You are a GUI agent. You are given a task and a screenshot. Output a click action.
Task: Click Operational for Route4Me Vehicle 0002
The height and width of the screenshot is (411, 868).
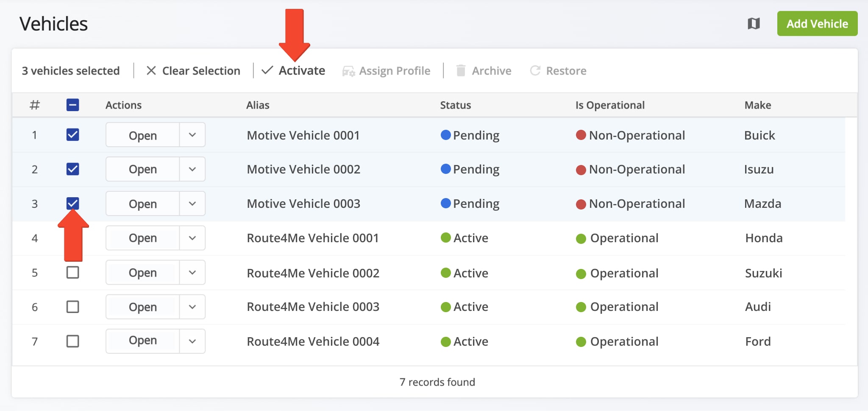[617, 273]
